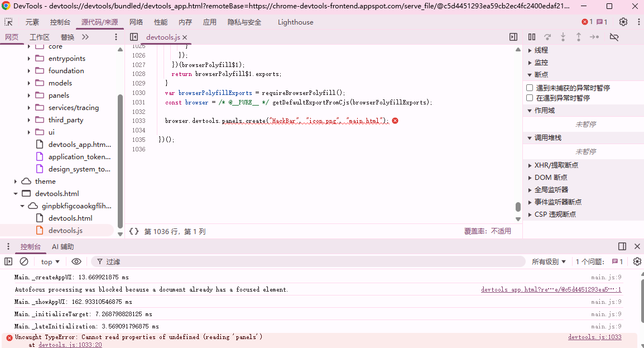
Task: Activate the inspect element picker icon
Action: click(x=8, y=22)
